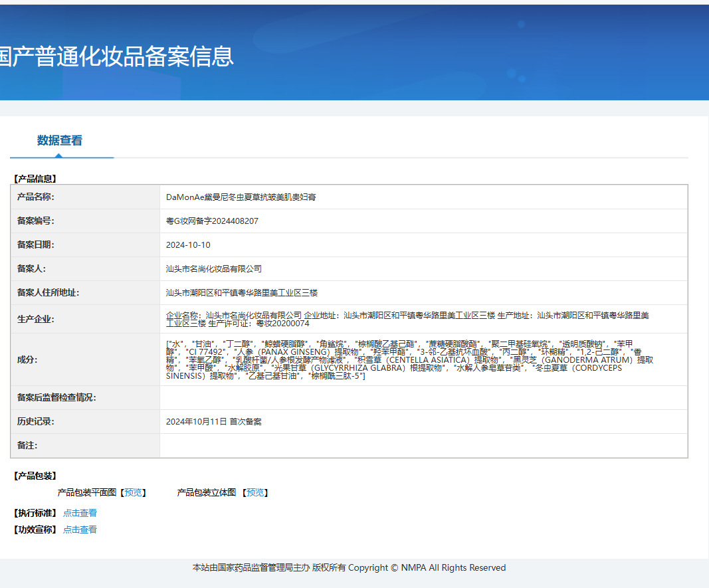
Task: Select the 数据查看 tab
Action: coord(59,141)
